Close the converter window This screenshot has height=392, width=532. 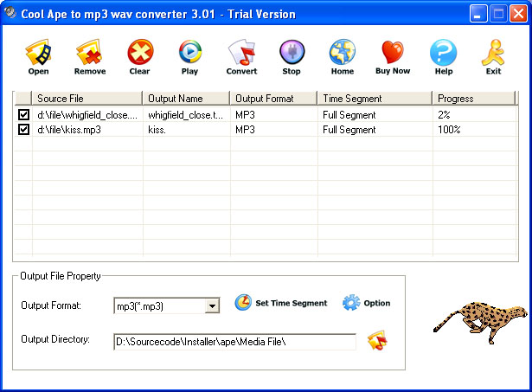click(518, 14)
